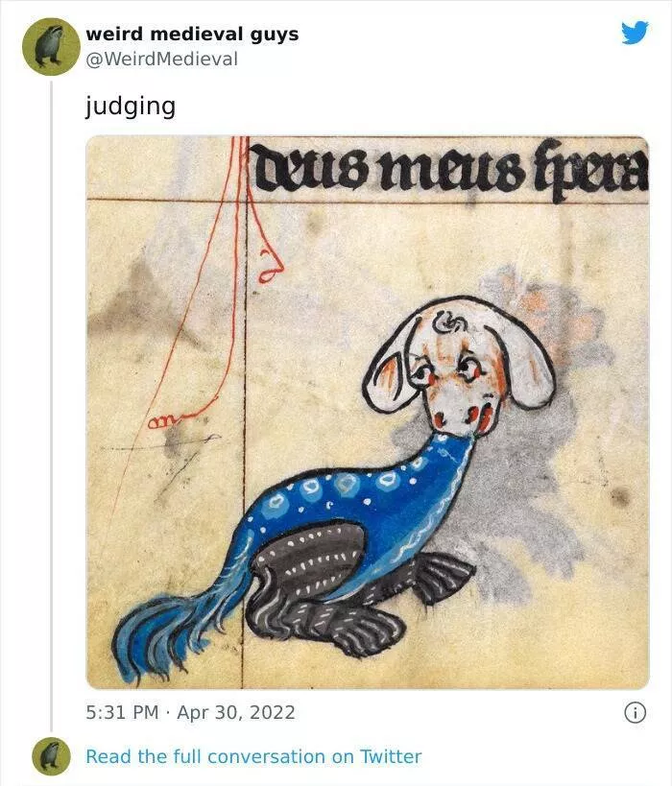672x786 pixels.
Task: Open the 5:31 PM tweet timestamp
Action: tap(123, 712)
